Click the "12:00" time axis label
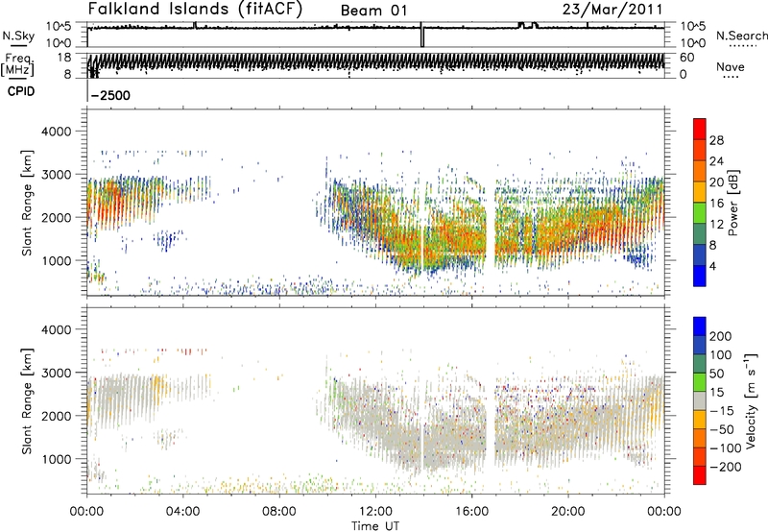This screenshot has height=532, width=768. tap(375, 512)
